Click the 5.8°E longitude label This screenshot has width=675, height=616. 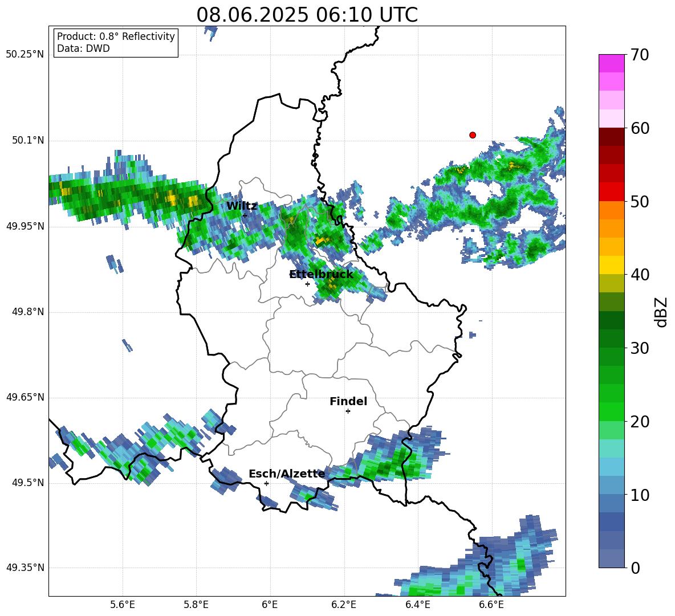click(x=196, y=605)
